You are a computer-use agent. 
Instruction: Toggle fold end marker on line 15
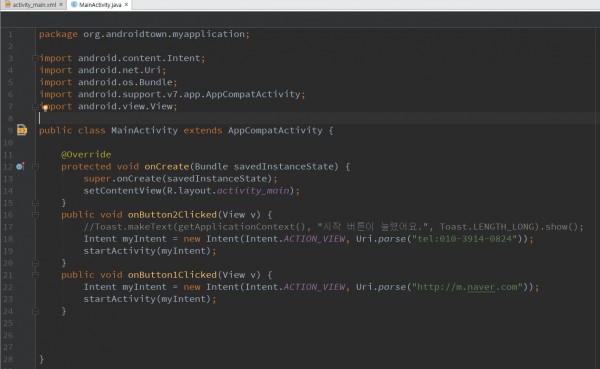(x=35, y=202)
